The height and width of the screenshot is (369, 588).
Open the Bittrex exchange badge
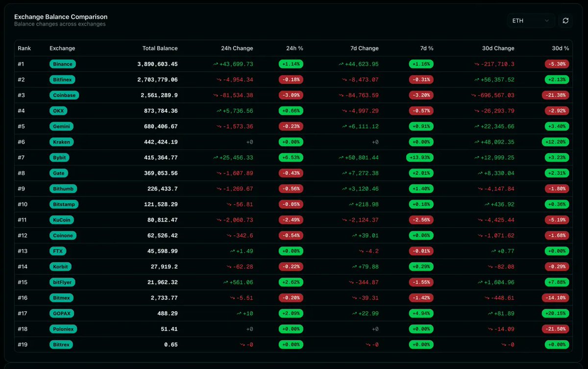click(61, 344)
